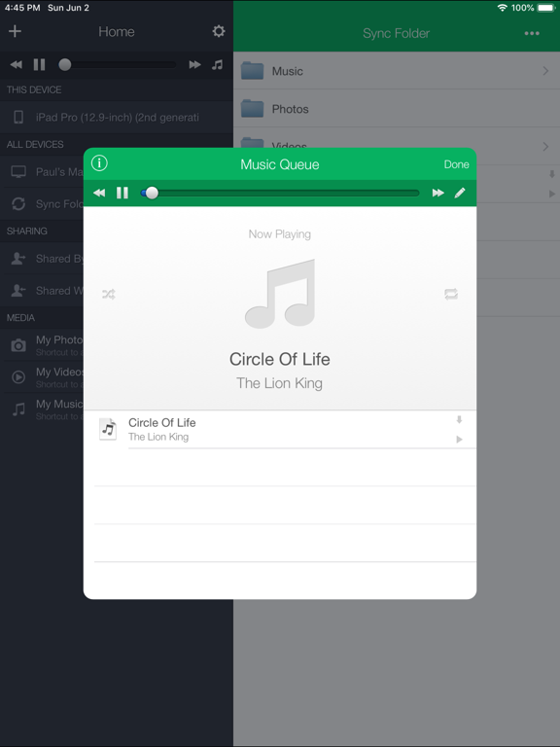
Task: Click the My Photos camera icon
Action: pyautogui.click(x=18, y=345)
